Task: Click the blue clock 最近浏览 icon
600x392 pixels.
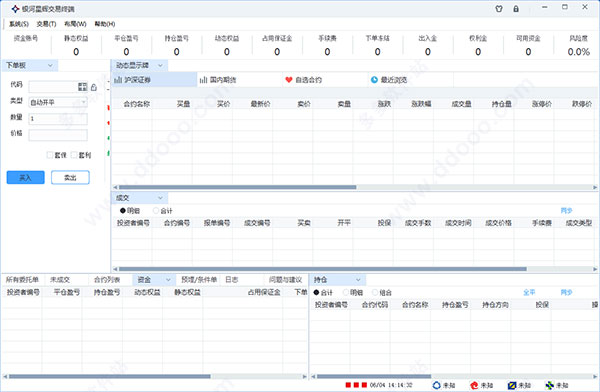Action: coord(374,80)
